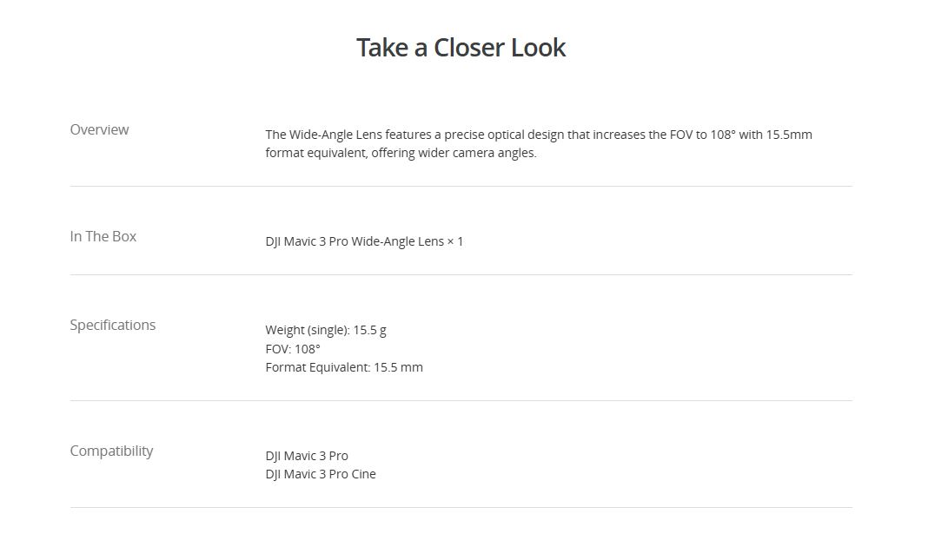Image resolution: width=935 pixels, height=560 pixels.
Task: Click "15.5mm" in the Overview paragraph
Action: (789, 135)
